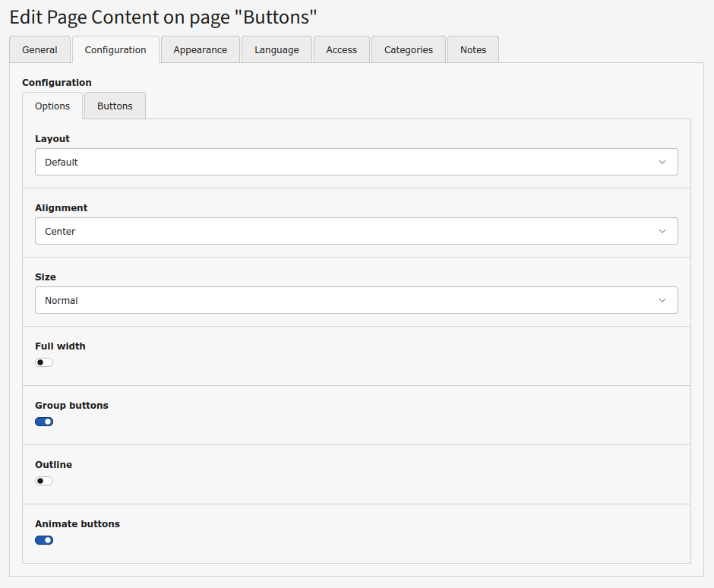Select the Access tab
Viewport: 714px width, 588px height.
click(341, 50)
